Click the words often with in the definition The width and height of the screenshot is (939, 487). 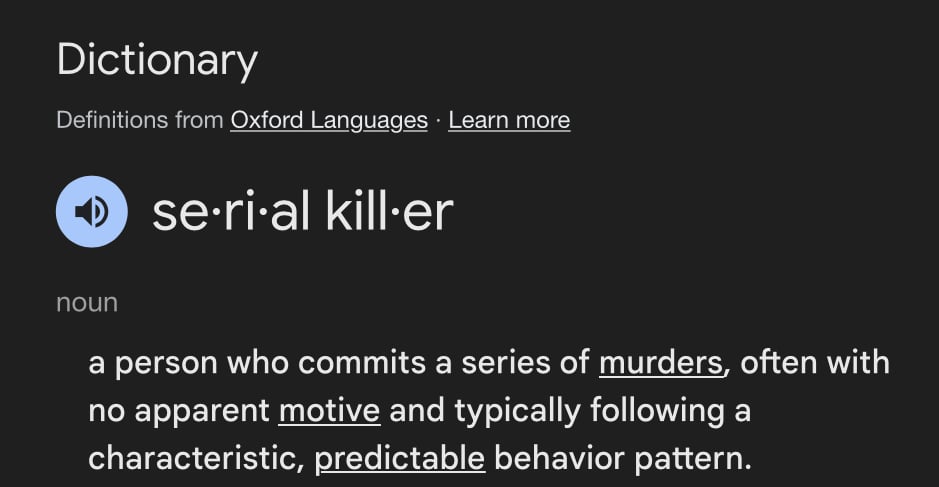pyautogui.click(x=814, y=363)
